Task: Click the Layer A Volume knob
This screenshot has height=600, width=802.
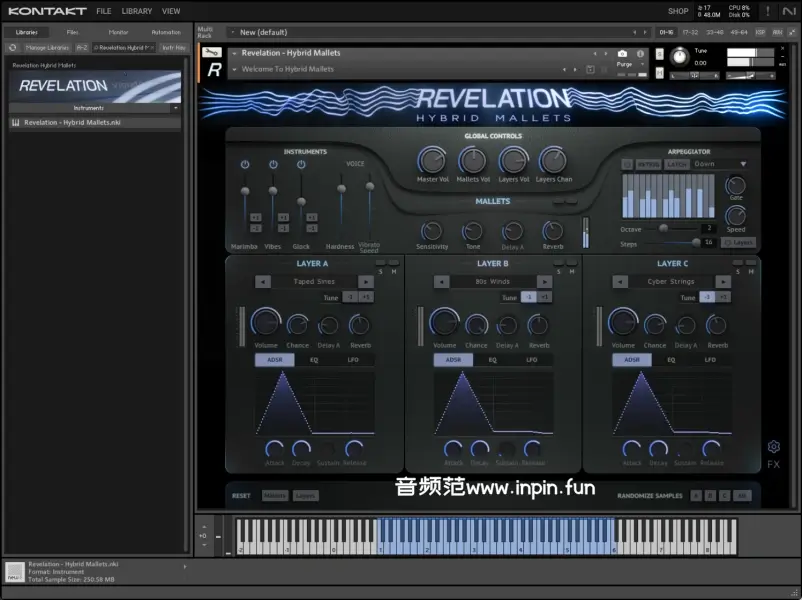Action: [x=265, y=322]
